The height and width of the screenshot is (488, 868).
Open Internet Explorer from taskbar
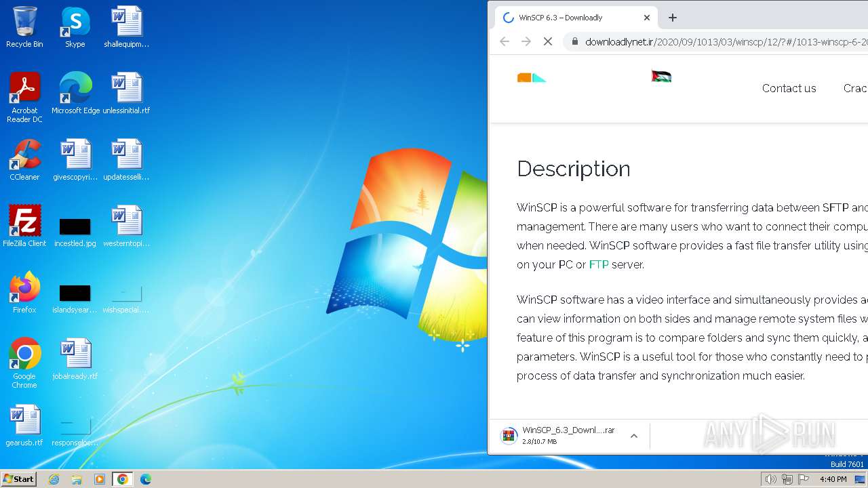pos(54,479)
